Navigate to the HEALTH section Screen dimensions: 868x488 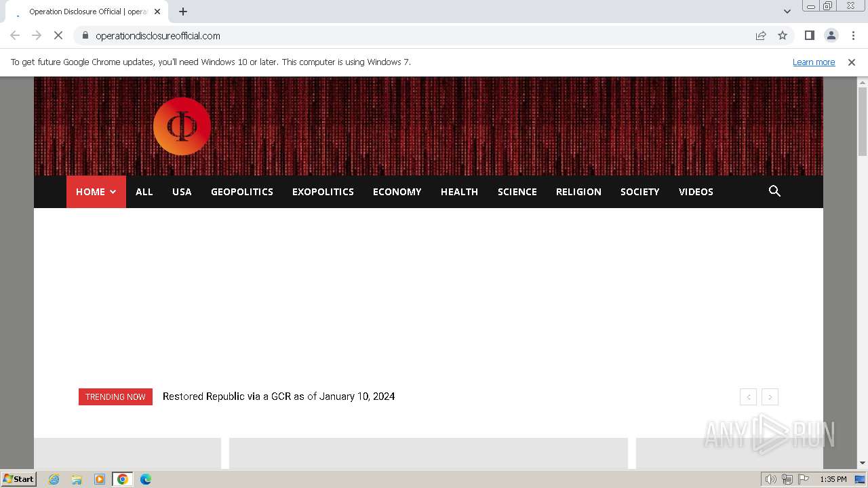click(460, 192)
